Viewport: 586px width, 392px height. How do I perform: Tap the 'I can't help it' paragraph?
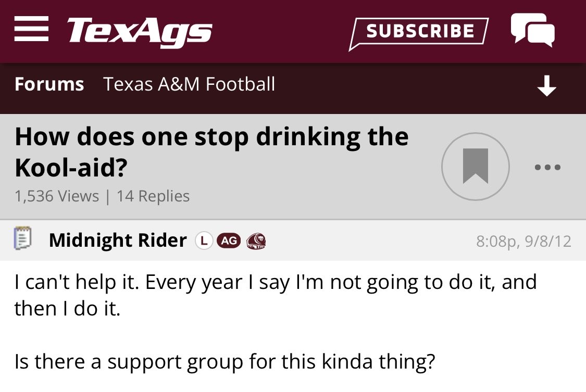[x=276, y=295]
